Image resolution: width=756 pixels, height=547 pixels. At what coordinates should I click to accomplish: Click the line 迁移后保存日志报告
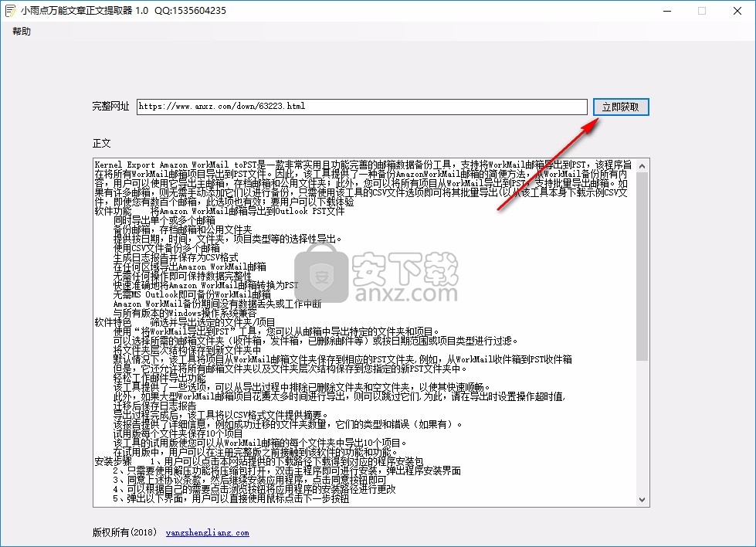coord(154,406)
